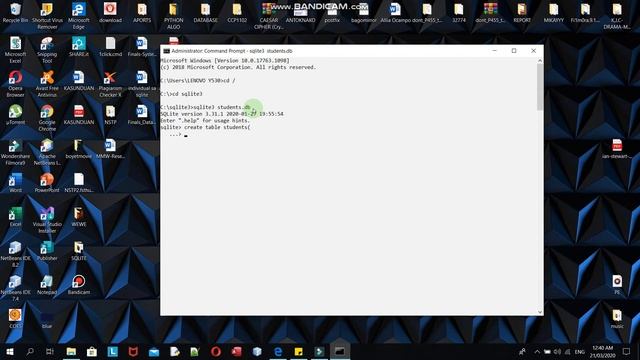The image size is (640, 360).
Task: Select the KASUNDUAN PDF file icon
Action: (79, 115)
